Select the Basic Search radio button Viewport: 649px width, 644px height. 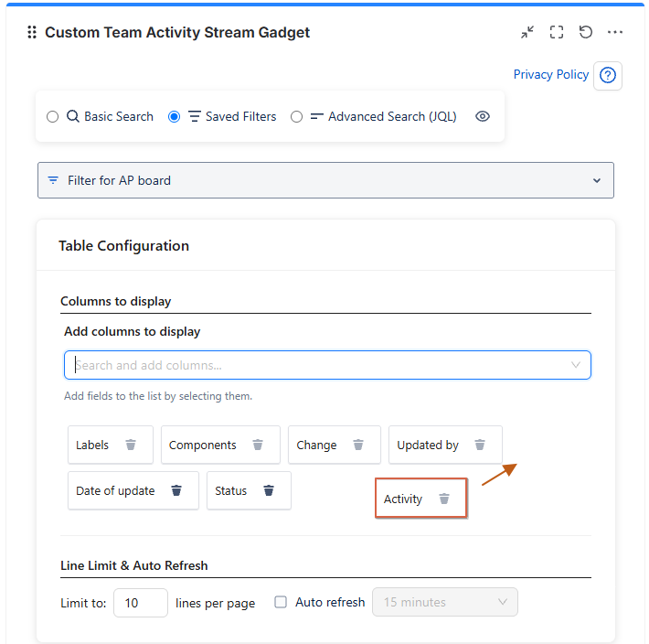click(53, 117)
